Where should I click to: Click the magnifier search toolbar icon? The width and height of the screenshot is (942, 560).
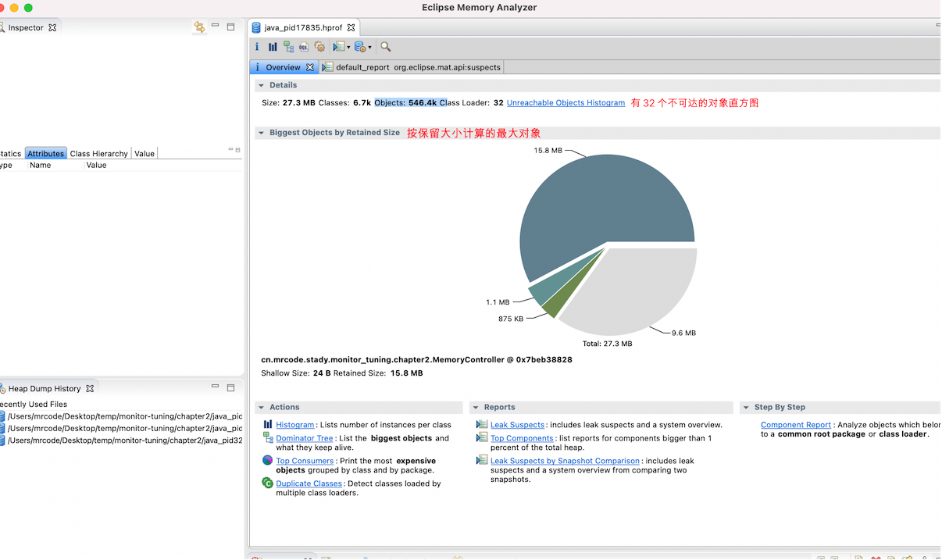(x=386, y=47)
